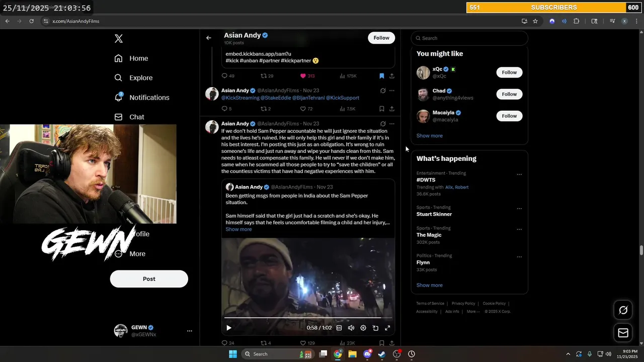The height and width of the screenshot is (362, 644).
Task: Share the 175K views post
Action: coord(392,76)
